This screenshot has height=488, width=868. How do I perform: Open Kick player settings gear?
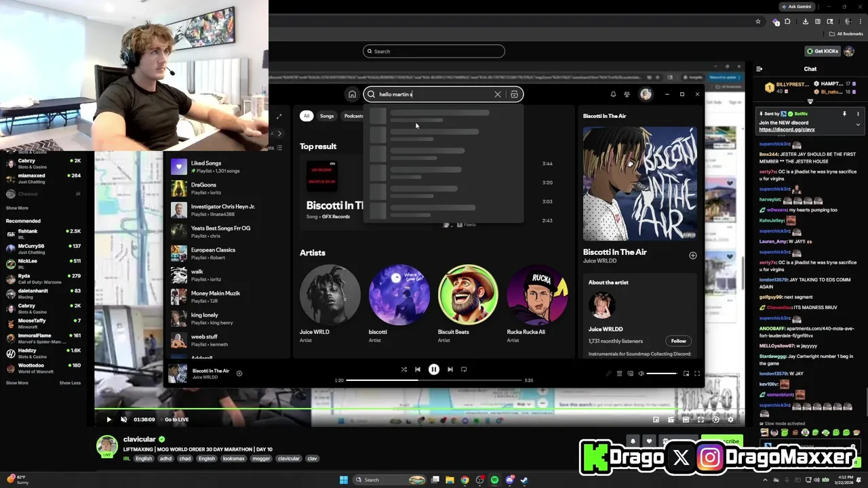click(x=730, y=420)
